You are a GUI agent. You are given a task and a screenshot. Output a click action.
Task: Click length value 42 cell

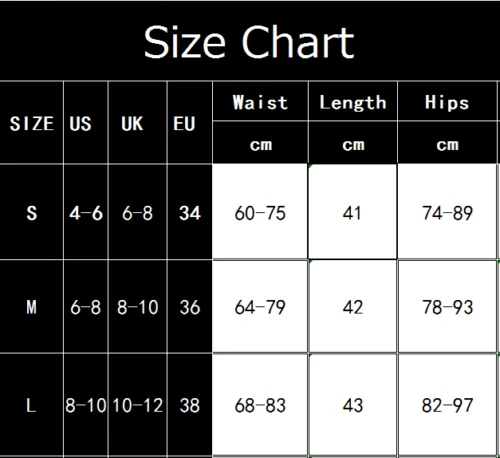(x=353, y=306)
